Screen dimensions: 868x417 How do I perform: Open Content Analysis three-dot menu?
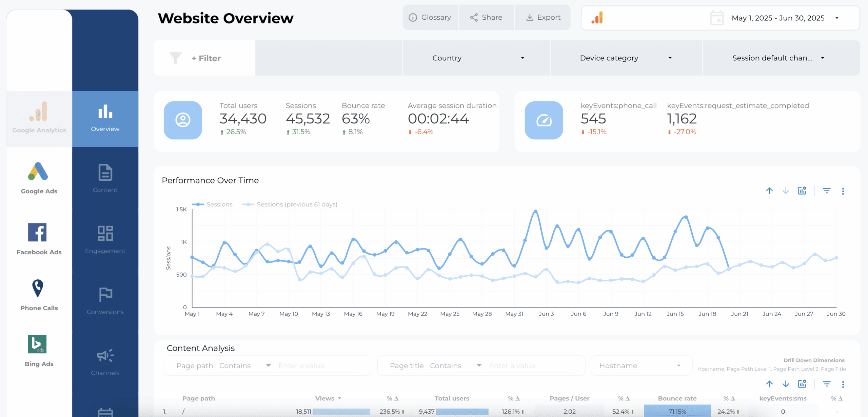843,384
